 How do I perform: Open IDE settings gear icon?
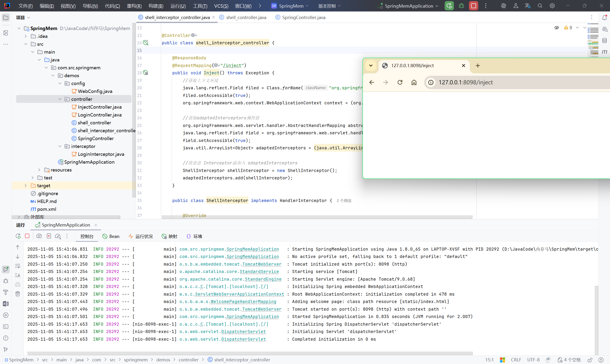coord(552,6)
